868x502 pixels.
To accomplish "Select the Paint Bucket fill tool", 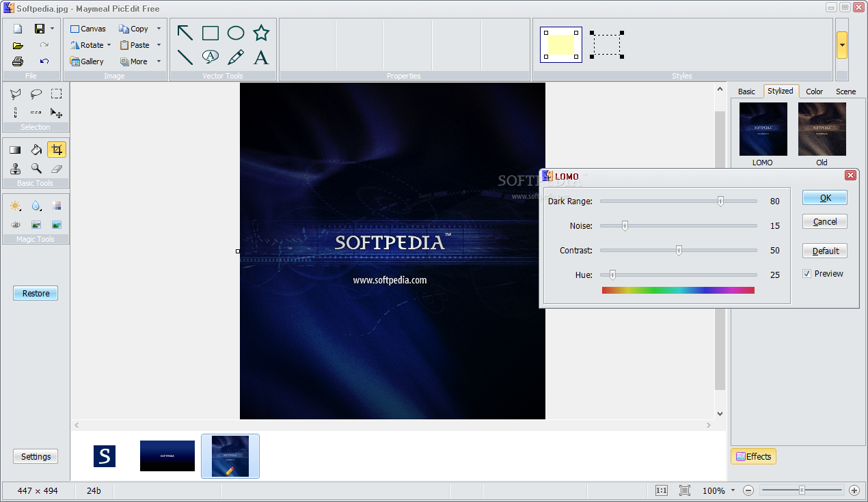I will 36,150.
